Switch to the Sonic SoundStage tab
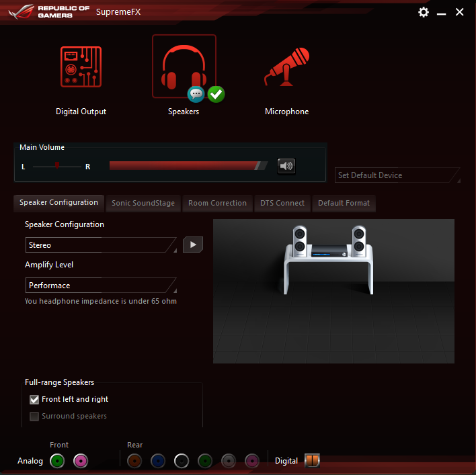The image size is (476, 475). (143, 203)
